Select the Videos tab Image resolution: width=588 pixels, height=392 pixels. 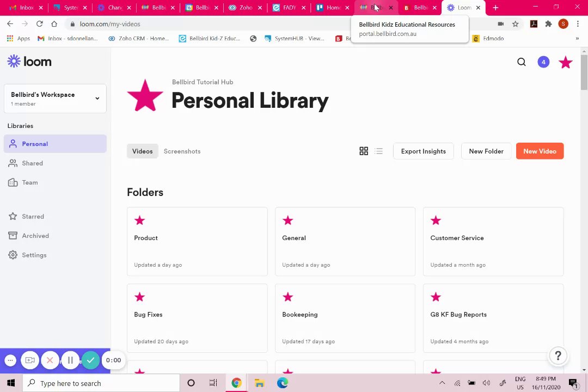click(143, 151)
